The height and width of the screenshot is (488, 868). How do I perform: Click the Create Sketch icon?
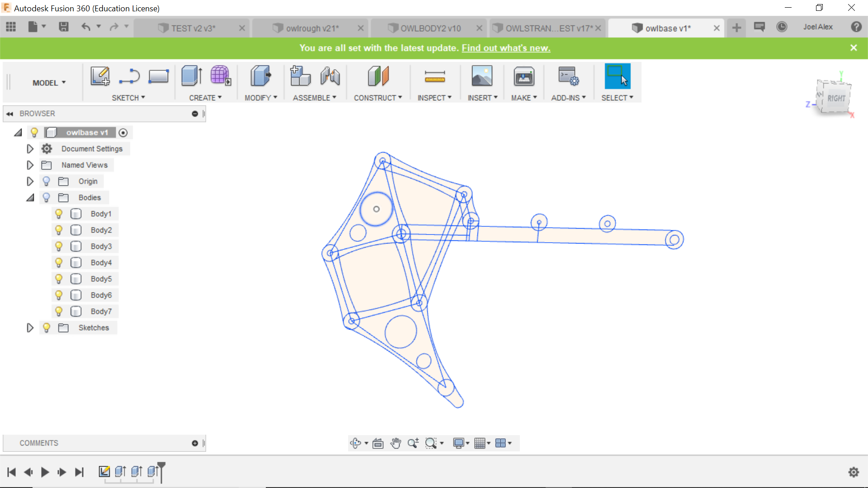click(x=100, y=76)
